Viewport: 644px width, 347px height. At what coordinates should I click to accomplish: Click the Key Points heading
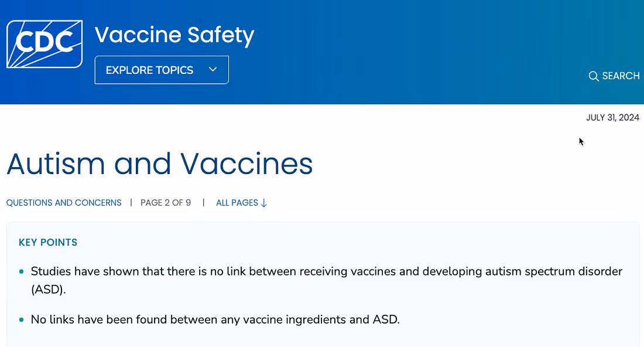click(48, 243)
